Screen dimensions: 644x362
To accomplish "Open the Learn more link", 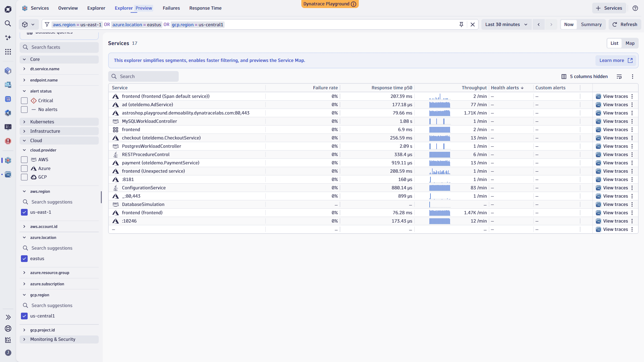I will coord(616,60).
